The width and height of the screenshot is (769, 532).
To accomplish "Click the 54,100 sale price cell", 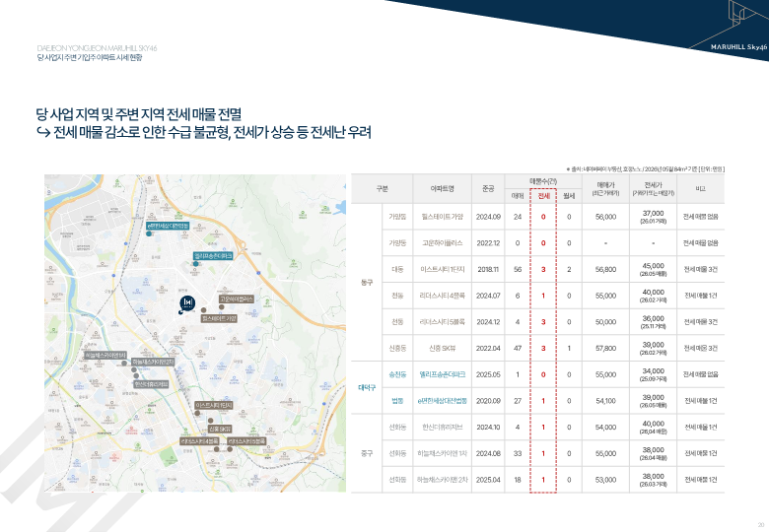I will click(x=605, y=401).
